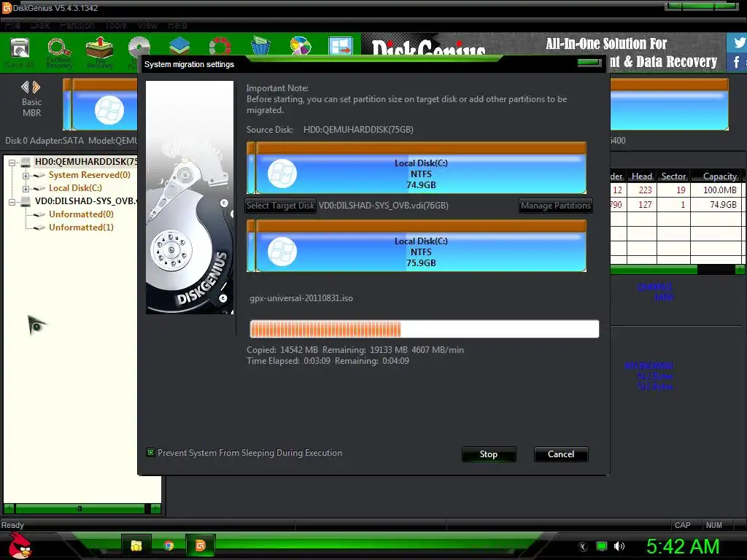Open the Tools menu

tap(116, 25)
